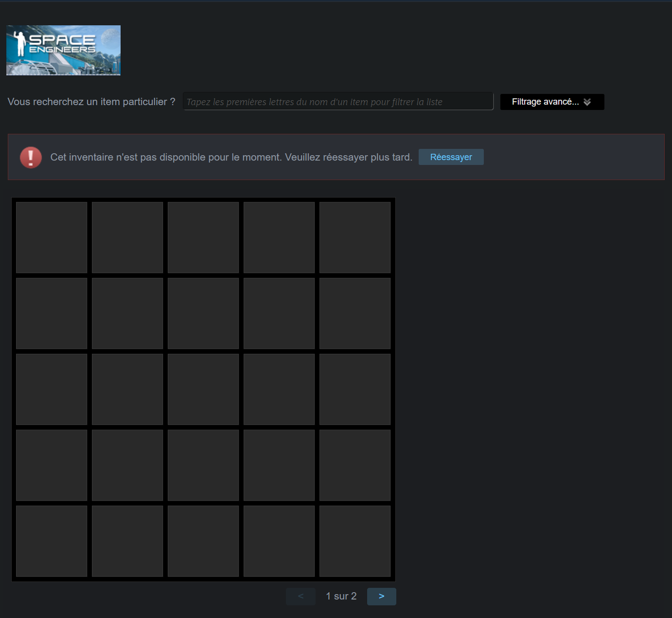This screenshot has width=672, height=618.
Task: Pick the second slot in the top row
Action: [127, 237]
